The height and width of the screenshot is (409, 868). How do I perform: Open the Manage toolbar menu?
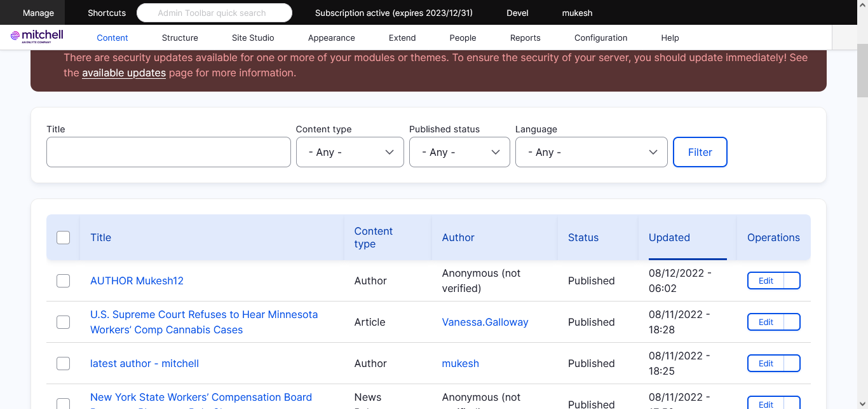(39, 13)
